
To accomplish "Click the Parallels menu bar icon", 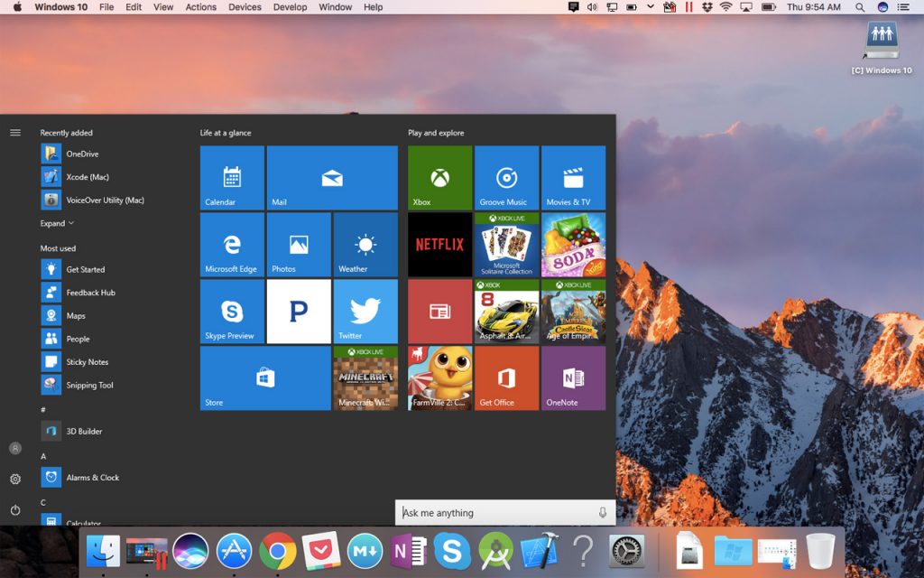I will 688,7.
